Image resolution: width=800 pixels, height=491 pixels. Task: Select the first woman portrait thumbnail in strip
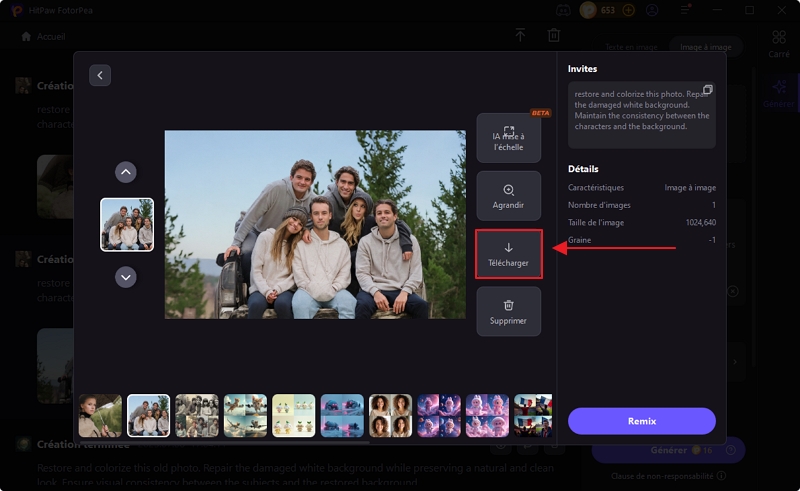pos(100,415)
